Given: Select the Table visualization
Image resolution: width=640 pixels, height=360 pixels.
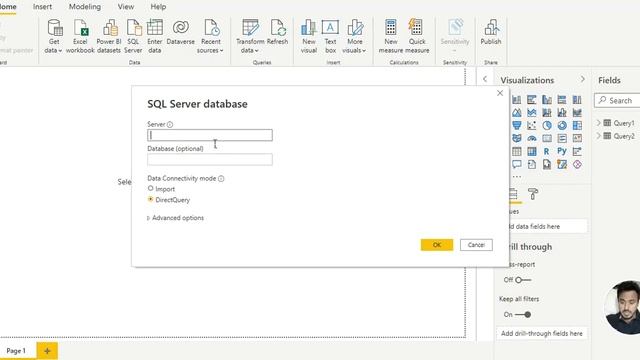Looking at the screenshot, I should point(517,151).
